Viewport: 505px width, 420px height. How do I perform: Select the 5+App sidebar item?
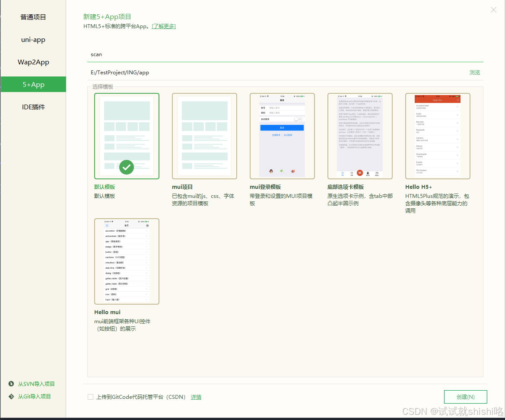(33, 84)
